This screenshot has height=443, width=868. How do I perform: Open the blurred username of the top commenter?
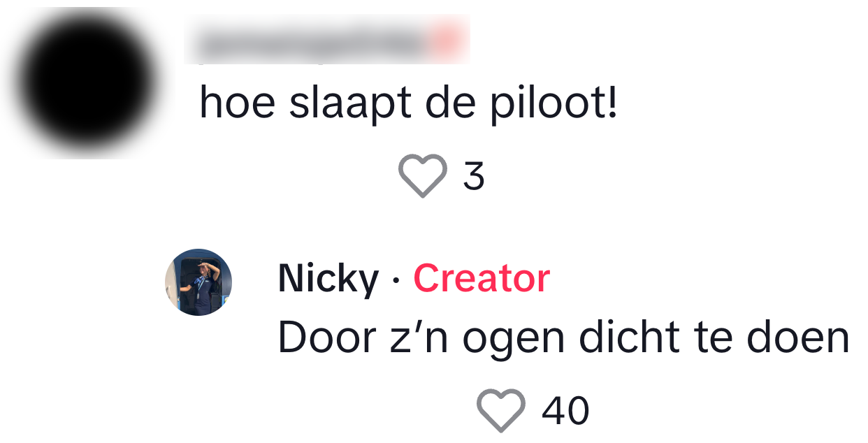click(326, 42)
